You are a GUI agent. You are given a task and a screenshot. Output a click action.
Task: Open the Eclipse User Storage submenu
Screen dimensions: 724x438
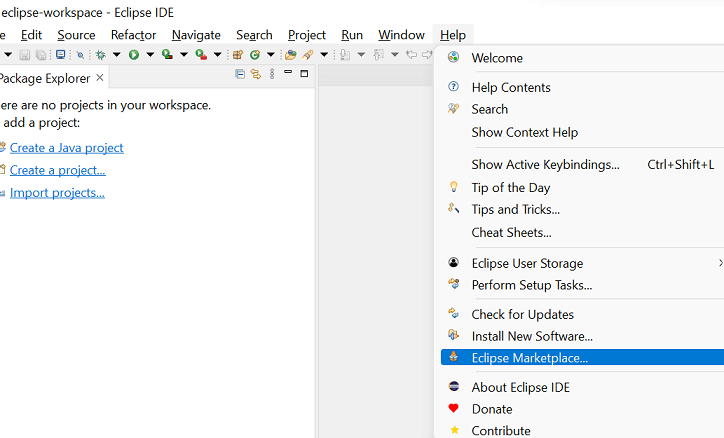pyautogui.click(x=582, y=263)
